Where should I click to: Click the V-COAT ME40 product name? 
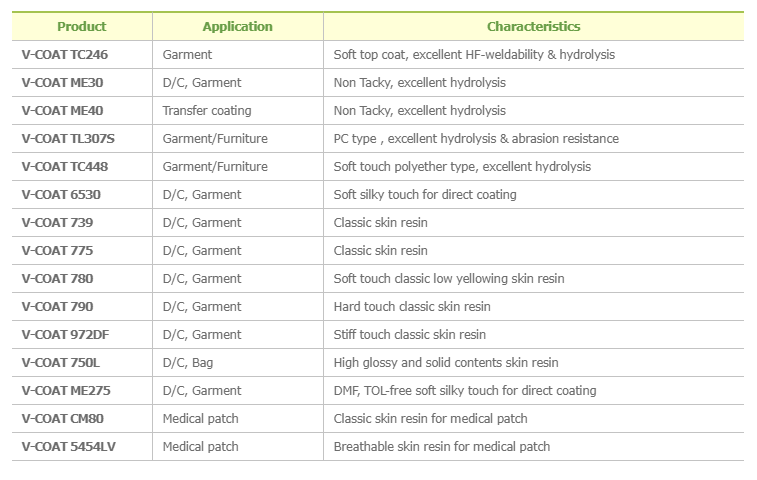point(62,111)
